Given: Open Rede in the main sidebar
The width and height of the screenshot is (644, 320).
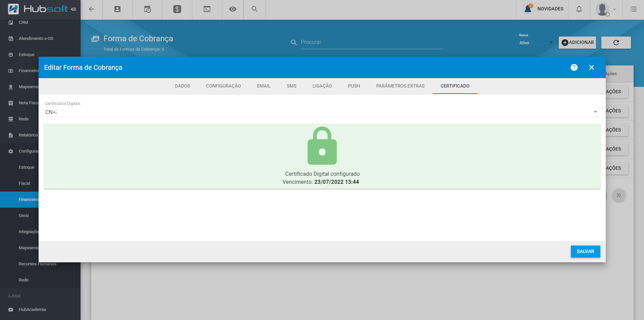Looking at the screenshot, I should click(23, 119).
